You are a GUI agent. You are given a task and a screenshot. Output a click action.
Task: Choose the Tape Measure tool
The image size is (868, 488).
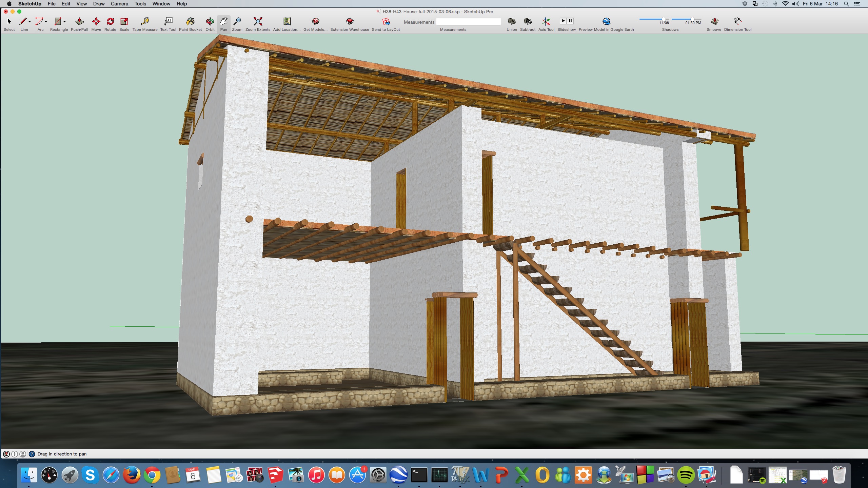(145, 22)
